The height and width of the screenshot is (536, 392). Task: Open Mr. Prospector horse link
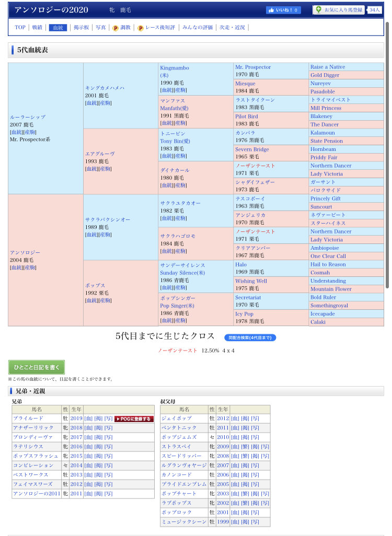253,67
